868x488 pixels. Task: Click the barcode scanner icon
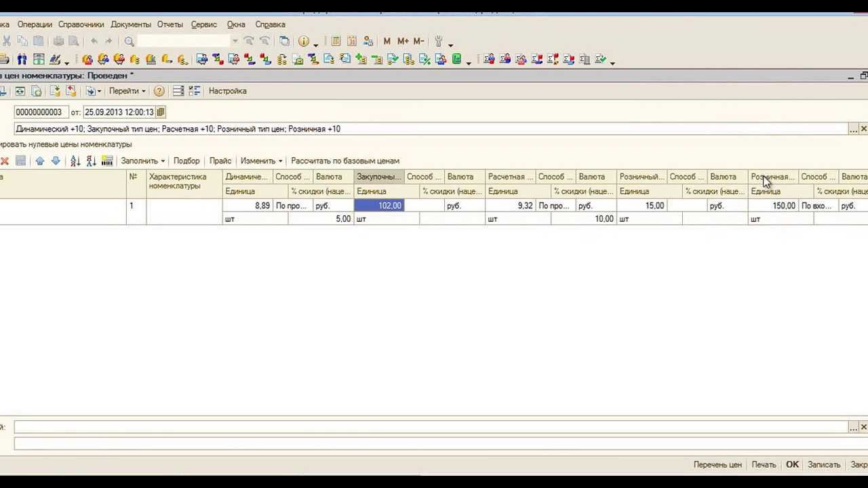[107, 161]
